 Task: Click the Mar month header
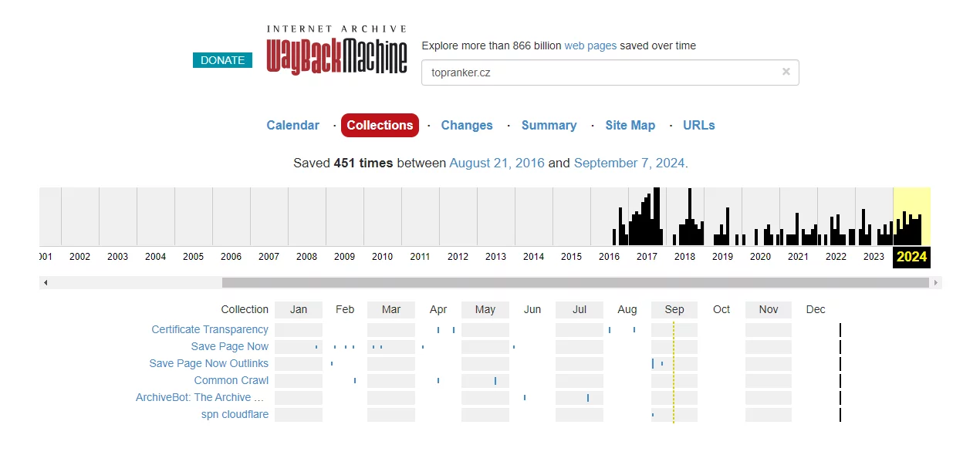coord(391,309)
